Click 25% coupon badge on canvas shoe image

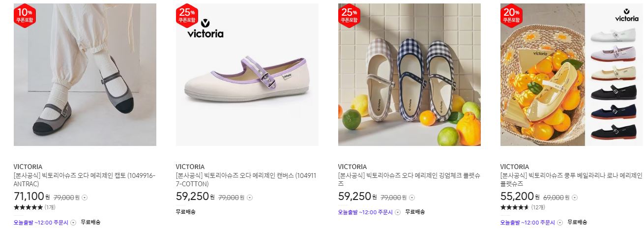pyautogui.click(x=187, y=16)
